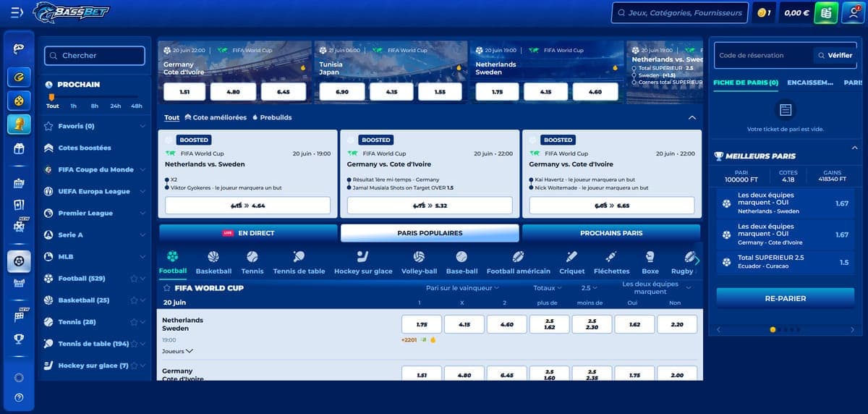Screen dimensions: 868x414
Task: Click the Code de réservation field
Action: tap(763, 55)
